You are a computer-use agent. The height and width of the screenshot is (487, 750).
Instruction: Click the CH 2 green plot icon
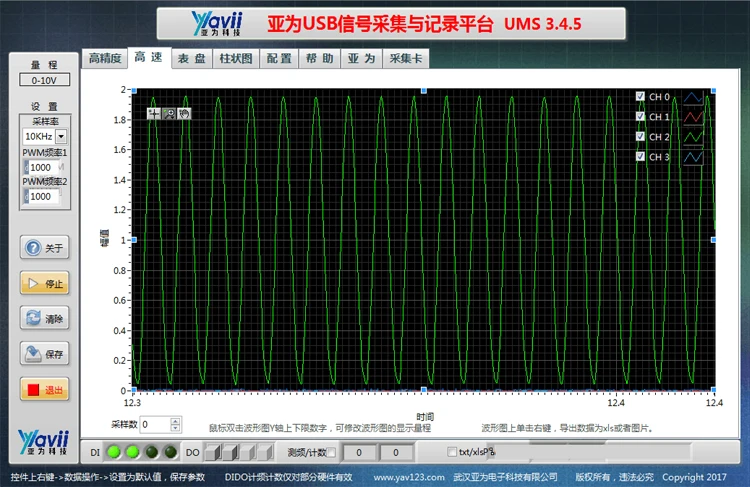click(x=693, y=137)
